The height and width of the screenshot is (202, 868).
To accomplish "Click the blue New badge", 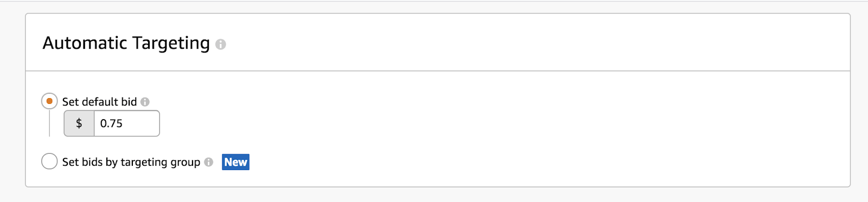I will point(235,162).
